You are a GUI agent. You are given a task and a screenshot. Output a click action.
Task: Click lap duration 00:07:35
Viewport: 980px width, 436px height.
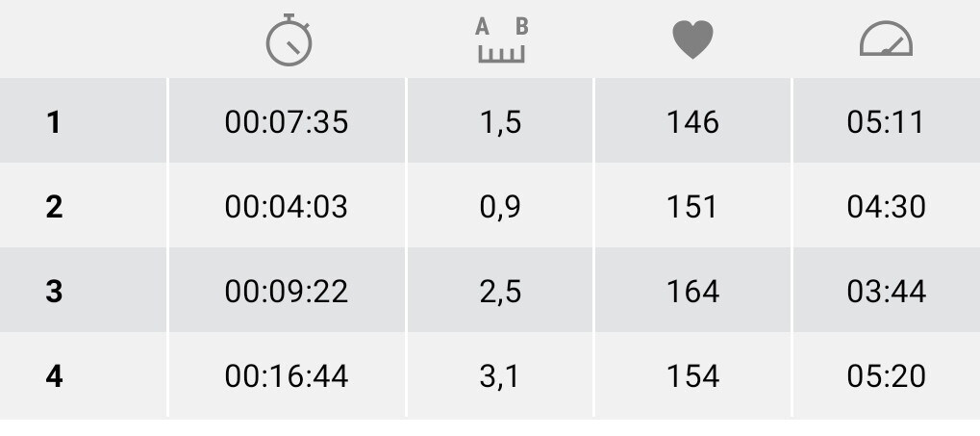(x=287, y=122)
